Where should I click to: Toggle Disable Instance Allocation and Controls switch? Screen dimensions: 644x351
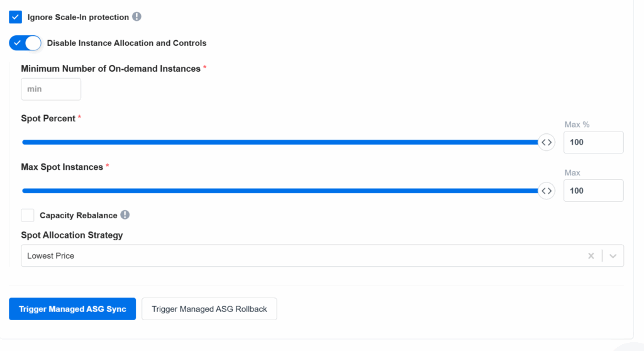[x=25, y=43]
